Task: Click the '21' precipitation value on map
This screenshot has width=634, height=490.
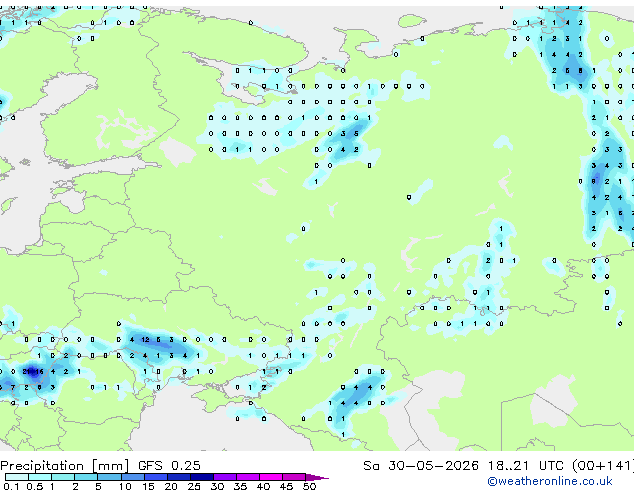Action: (26, 371)
